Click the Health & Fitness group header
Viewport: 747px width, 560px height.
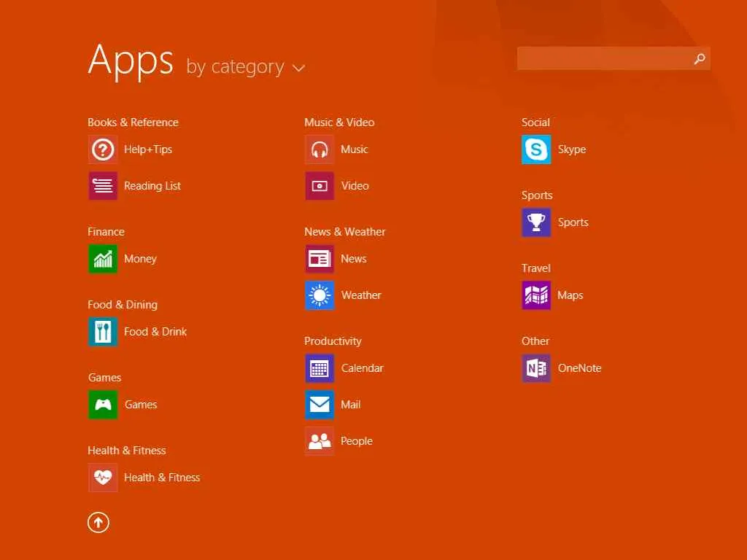[x=127, y=451]
